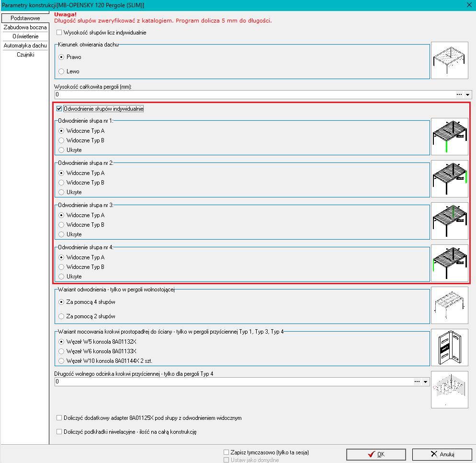Click the Wysokość całkowita pergoli input field

[x=254, y=94]
